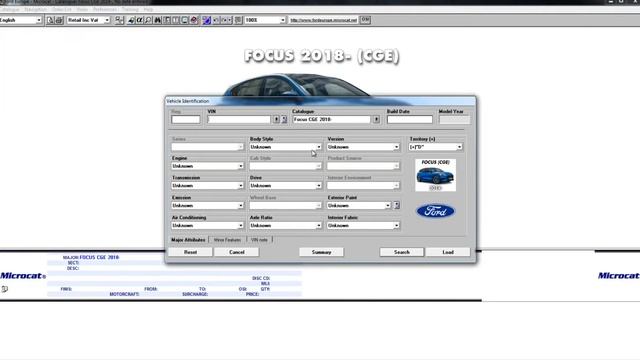Click the Focus (CGE) car thumbnail
The image size is (640, 360).
pyautogui.click(x=435, y=175)
